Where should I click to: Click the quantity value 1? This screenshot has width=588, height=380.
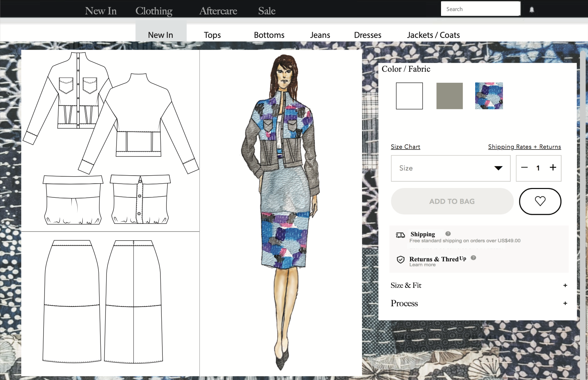538,168
